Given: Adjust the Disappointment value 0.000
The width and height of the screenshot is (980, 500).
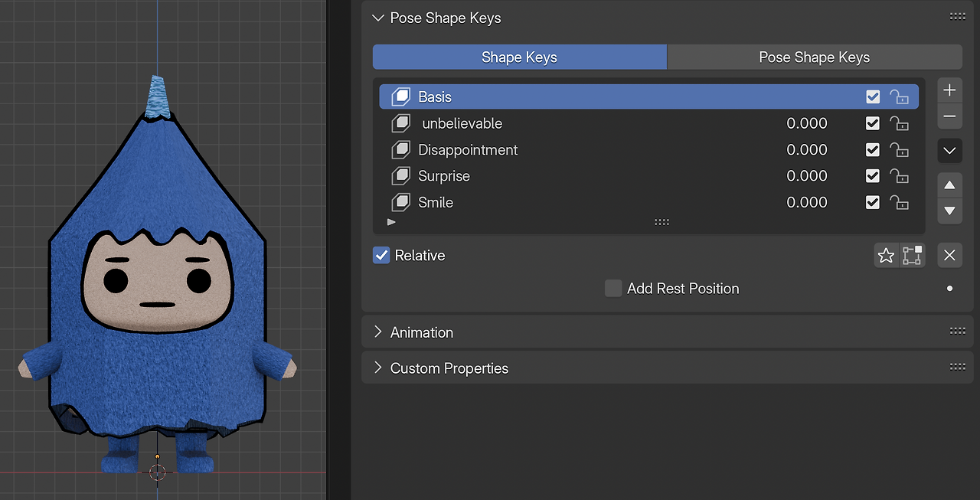Looking at the screenshot, I should pos(807,150).
